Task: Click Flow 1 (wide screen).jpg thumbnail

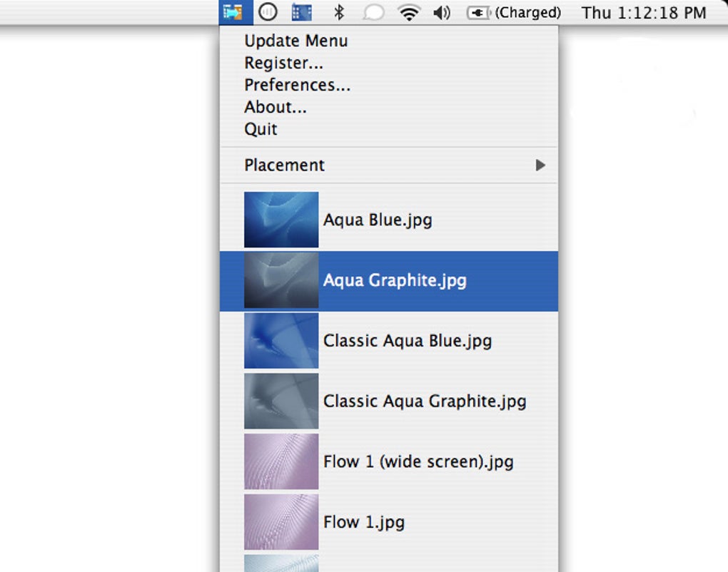Action: [x=281, y=461]
